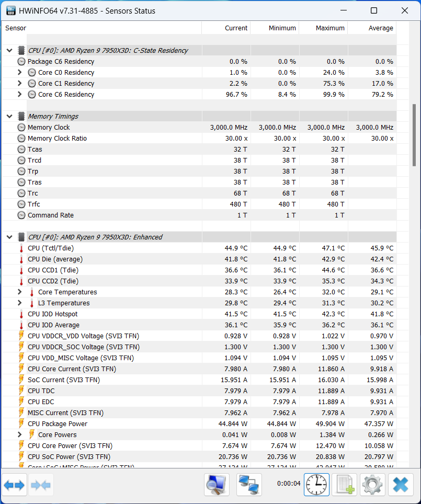Expand Core Temperatures row

(x=20, y=292)
